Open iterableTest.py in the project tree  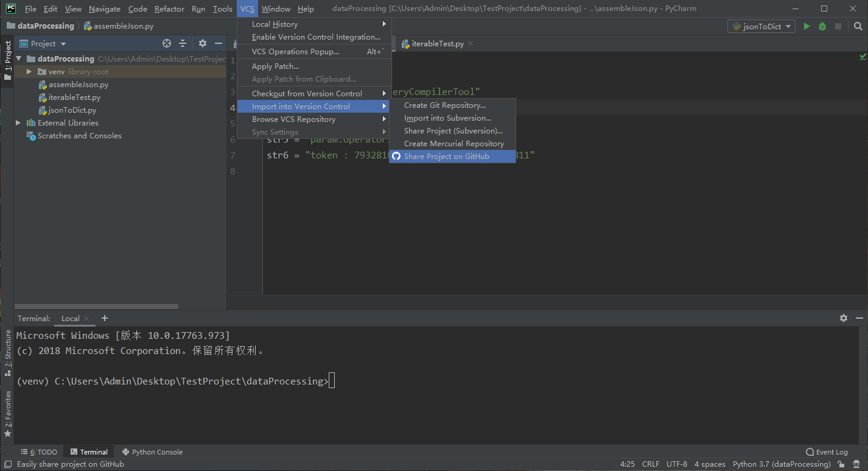(x=74, y=97)
